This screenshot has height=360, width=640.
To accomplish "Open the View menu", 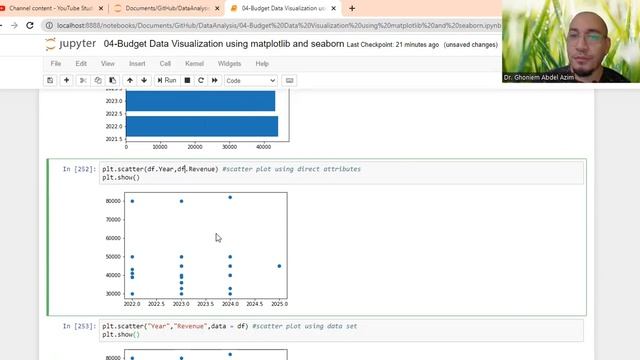I will tap(108, 64).
